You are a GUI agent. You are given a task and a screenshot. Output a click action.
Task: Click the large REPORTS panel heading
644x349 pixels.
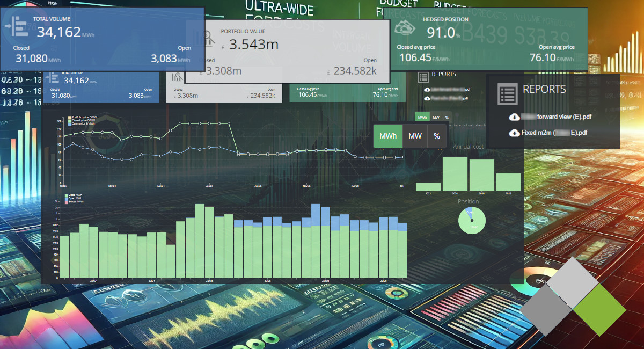[544, 89]
